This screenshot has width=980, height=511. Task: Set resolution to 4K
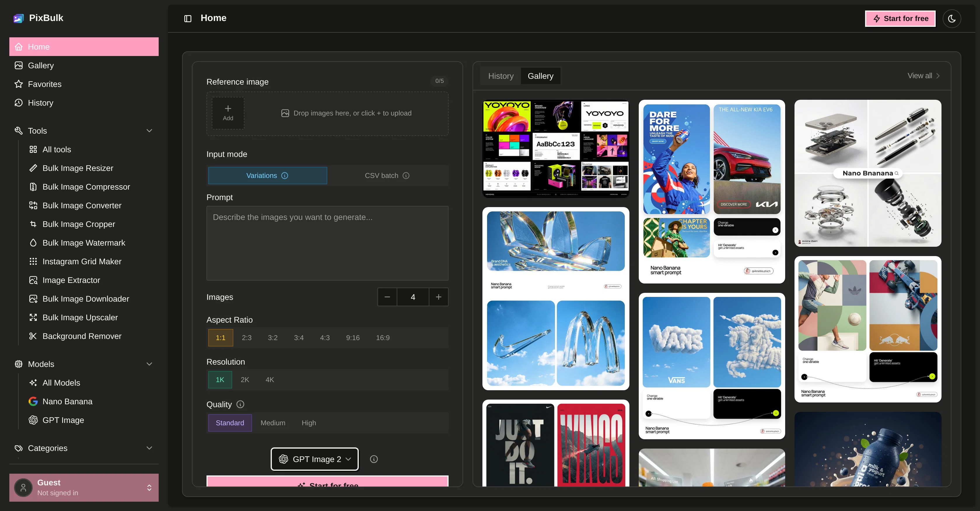coord(270,380)
